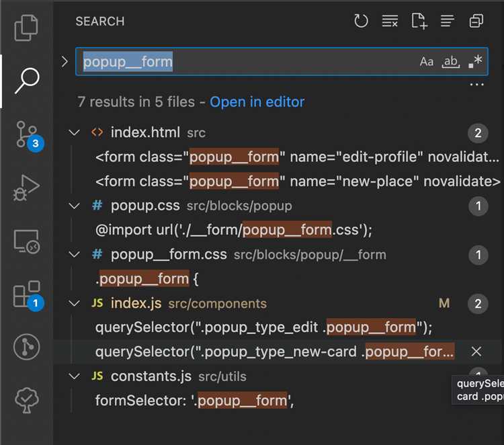Switch search results to tree view
Screen dimensions: 504x445
coord(448,22)
